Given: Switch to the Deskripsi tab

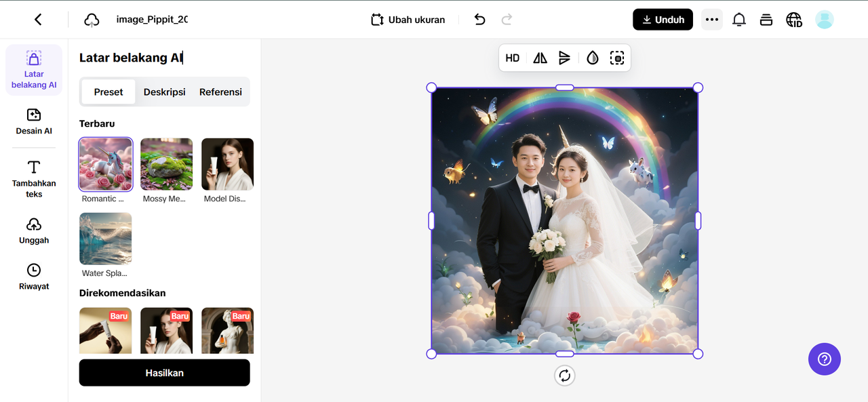Looking at the screenshot, I should click(164, 92).
